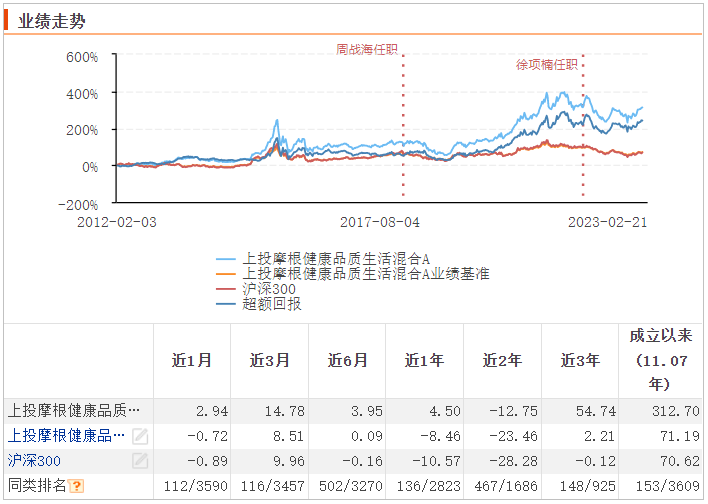
Task: Select the 近1年 column header
Action: tap(424, 360)
